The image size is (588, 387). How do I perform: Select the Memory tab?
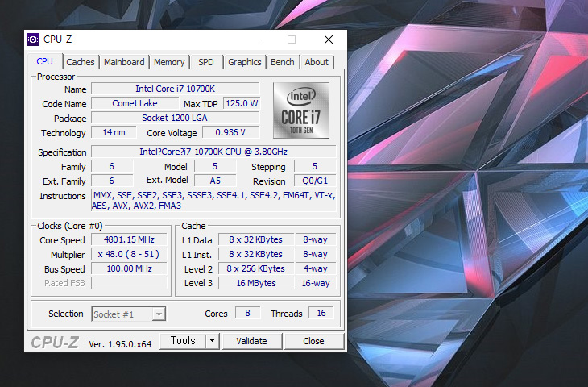point(169,62)
